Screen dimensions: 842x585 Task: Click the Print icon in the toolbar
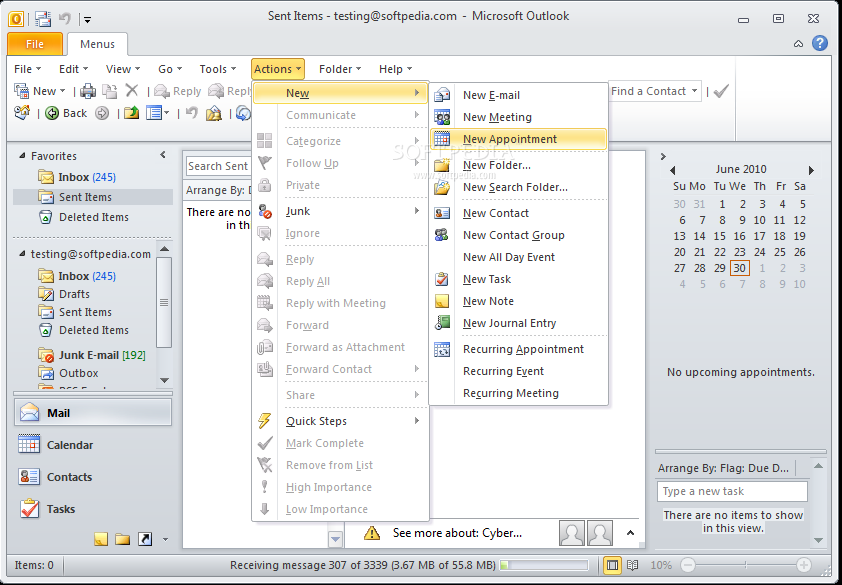(88, 91)
